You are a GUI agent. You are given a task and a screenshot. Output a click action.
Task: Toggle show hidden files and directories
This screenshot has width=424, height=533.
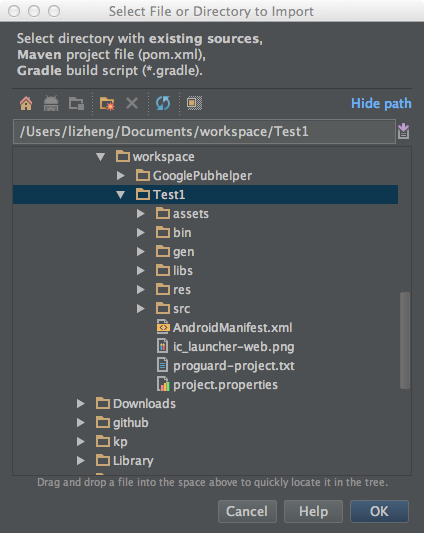click(194, 103)
